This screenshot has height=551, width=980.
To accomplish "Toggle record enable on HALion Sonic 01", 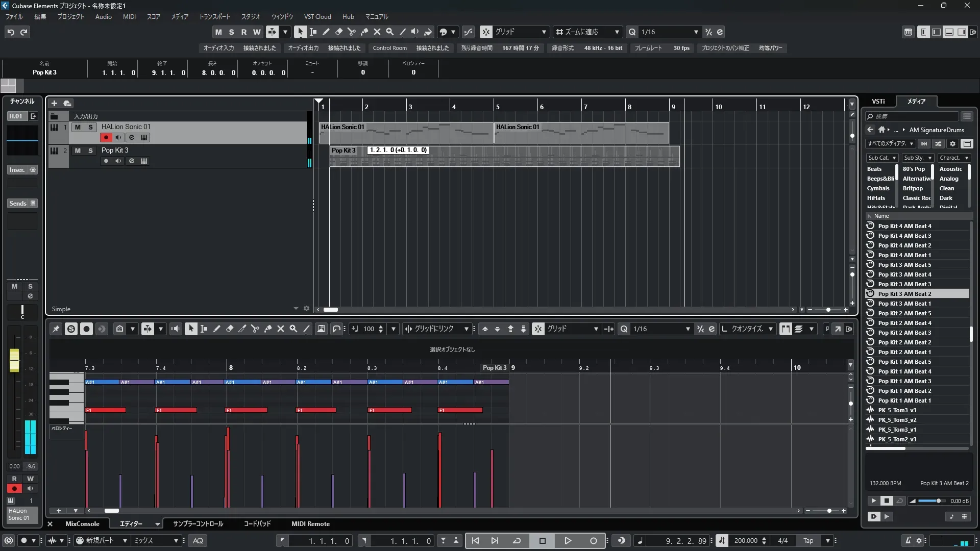I will (106, 137).
